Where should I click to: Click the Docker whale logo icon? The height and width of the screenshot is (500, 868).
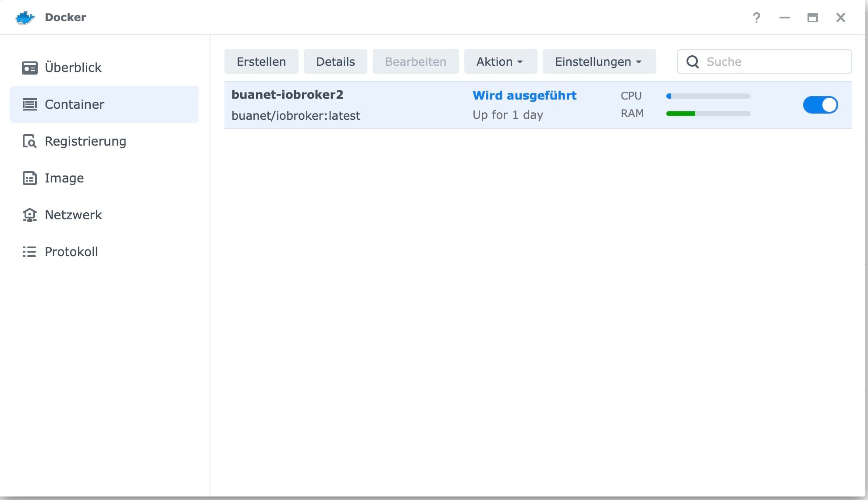(25, 18)
